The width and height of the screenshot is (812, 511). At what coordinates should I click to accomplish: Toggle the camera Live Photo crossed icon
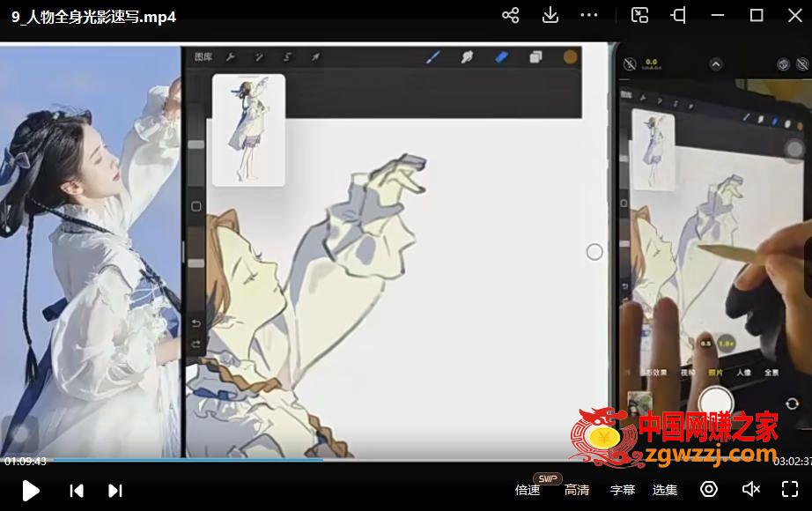(x=802, y=64)
